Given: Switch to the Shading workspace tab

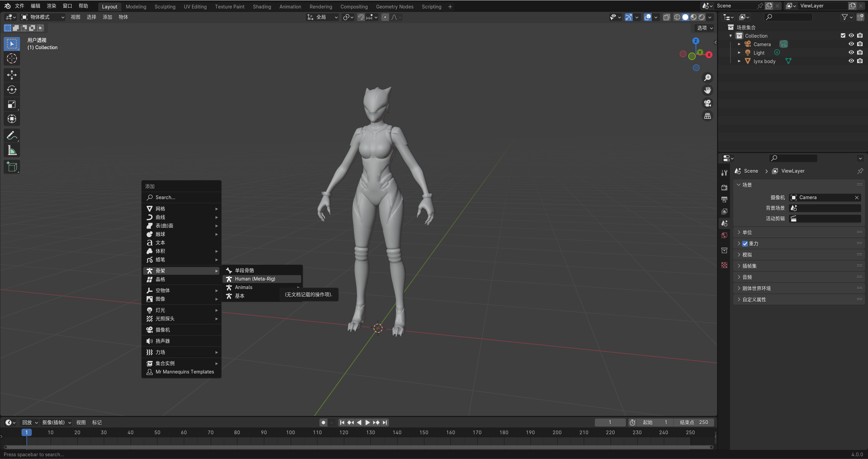Looking at the screenshot, I should (262, 6).
